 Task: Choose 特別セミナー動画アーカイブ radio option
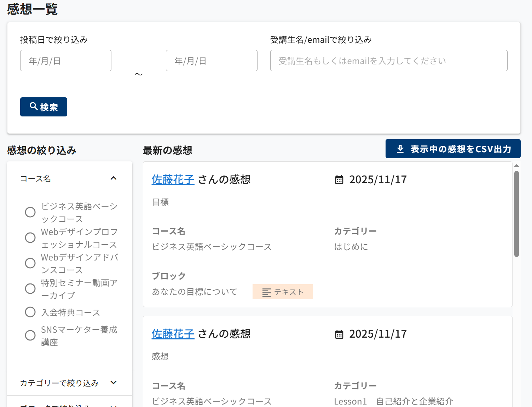click(x=30, y=289)
